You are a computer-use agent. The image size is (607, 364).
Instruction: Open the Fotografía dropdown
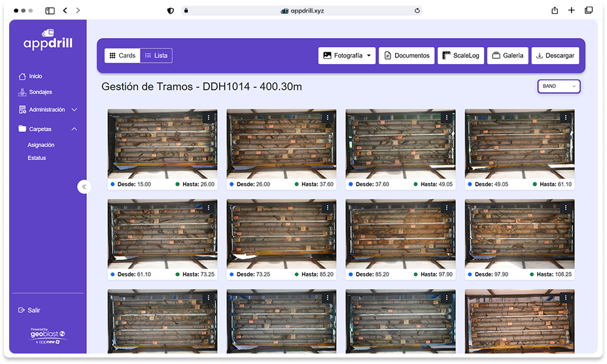(347, 56)
